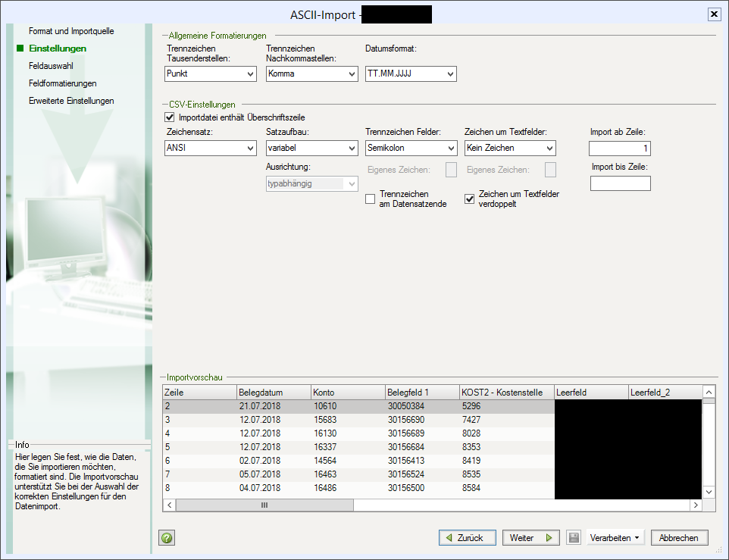Click the 'Belegdatum' column header

274,393
